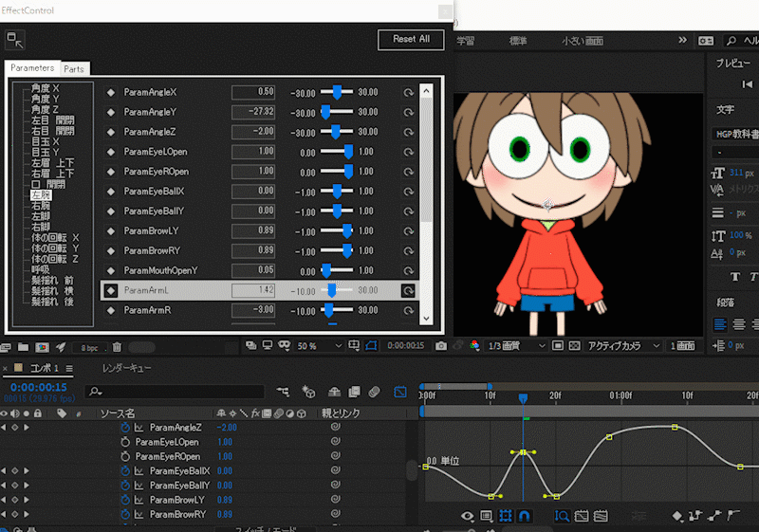Open the help search magnifier at top right
Viewport: 759px width, 532px height.
pos(731,41)
